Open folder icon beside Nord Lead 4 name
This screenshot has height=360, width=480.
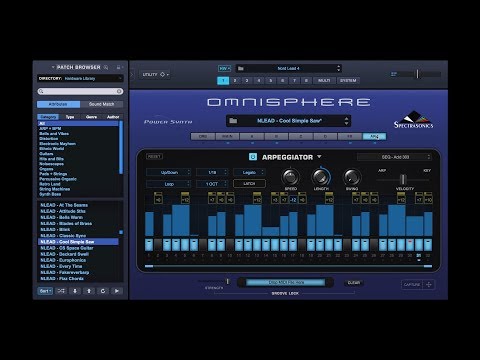point(241,69)
